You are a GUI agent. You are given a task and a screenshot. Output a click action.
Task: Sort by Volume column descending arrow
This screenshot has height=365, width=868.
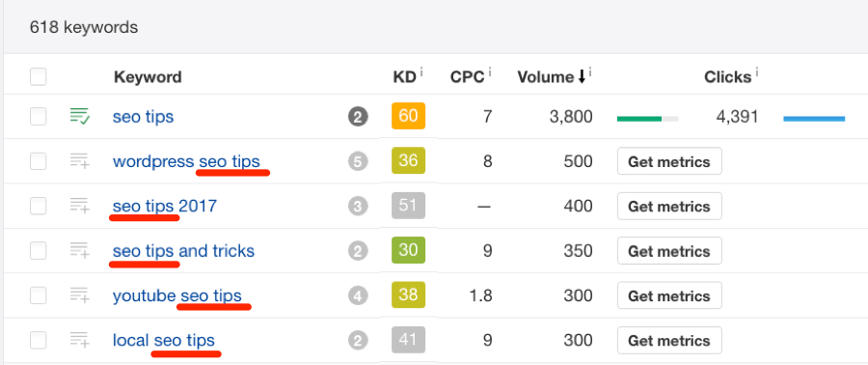coord(582,77)
